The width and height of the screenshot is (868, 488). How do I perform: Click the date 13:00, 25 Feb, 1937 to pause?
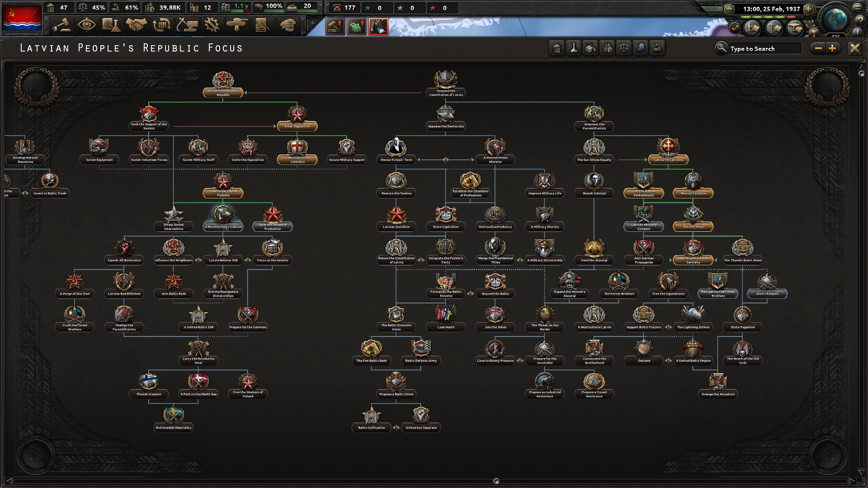(771, 9)
